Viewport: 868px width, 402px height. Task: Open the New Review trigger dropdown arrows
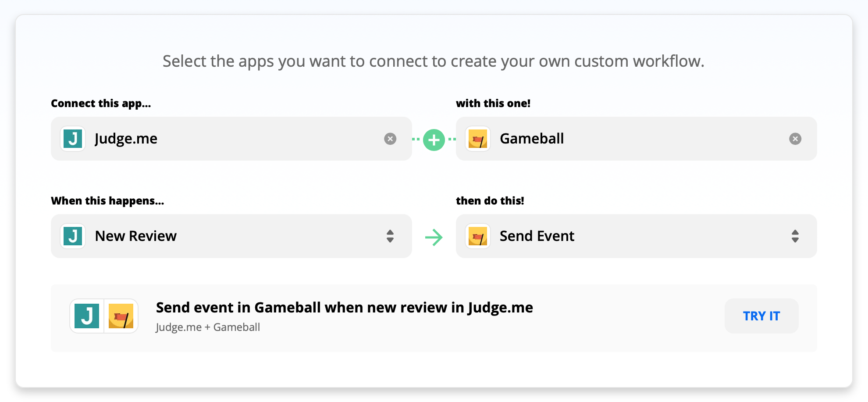[x=390, y=236]
